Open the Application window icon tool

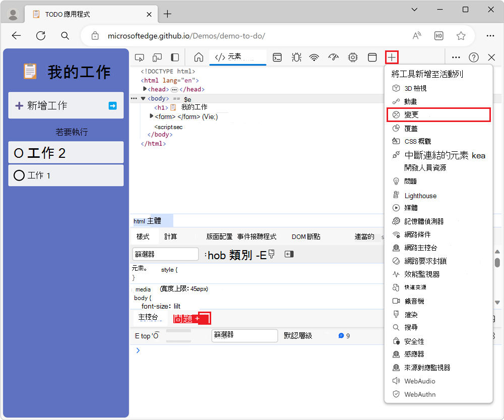(x=372, y=57)
